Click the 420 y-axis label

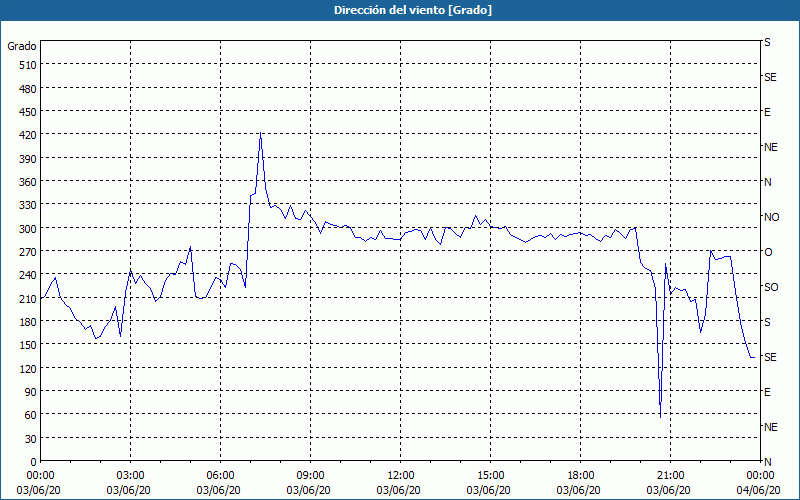click(x=29, y=135)
